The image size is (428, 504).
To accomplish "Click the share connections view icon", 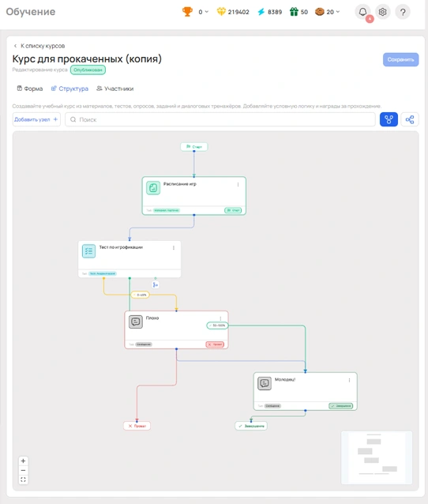I will [410, 119].
